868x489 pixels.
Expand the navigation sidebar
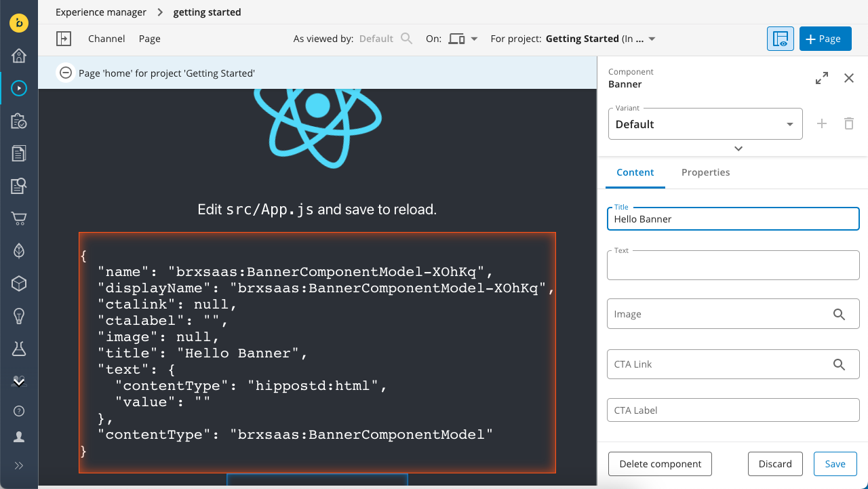[19, 465]
